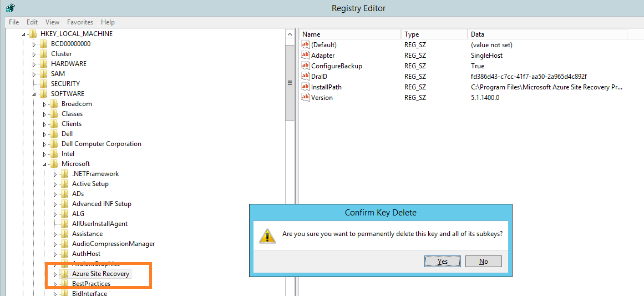Select the AuthHost key
Image resolution: width=644 pixels, height=296 pixels.
pyautogui.click(x=86, y=254)
